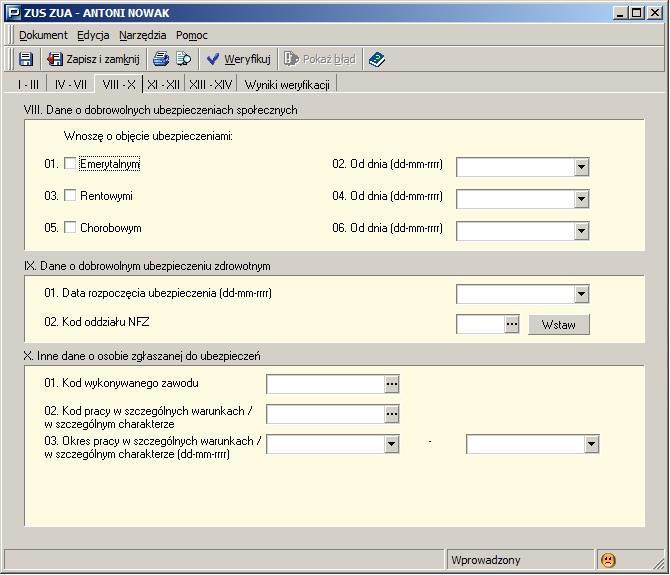Expand Data rozpoczęcia ubezpieczenia date dropdown

(x=581, y=294)
